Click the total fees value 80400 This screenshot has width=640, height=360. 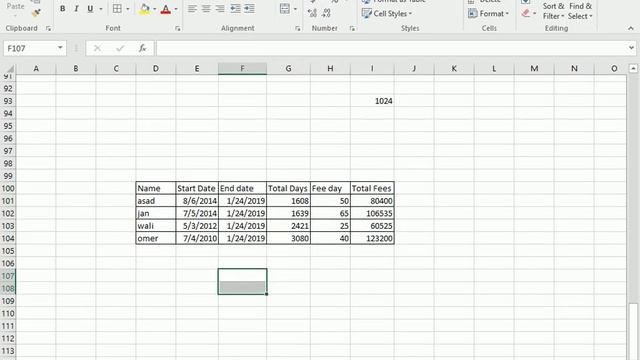(x=372, y=201)
